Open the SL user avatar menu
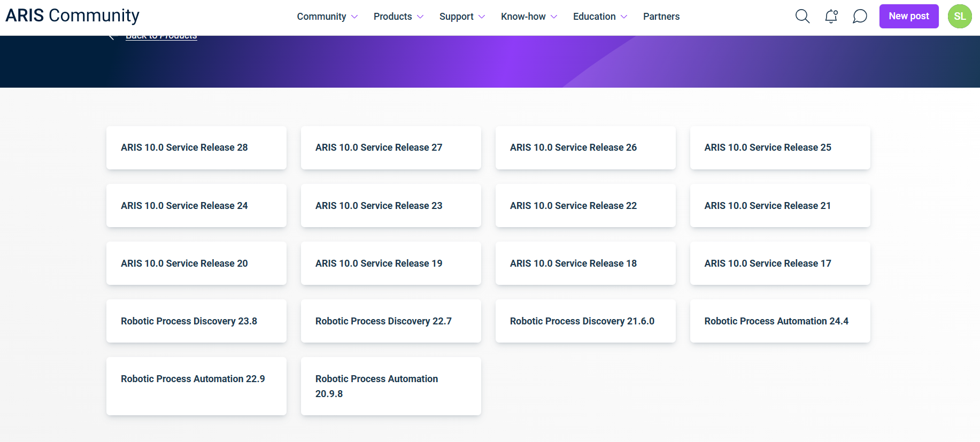980x442 pixels. coord(959,17)
